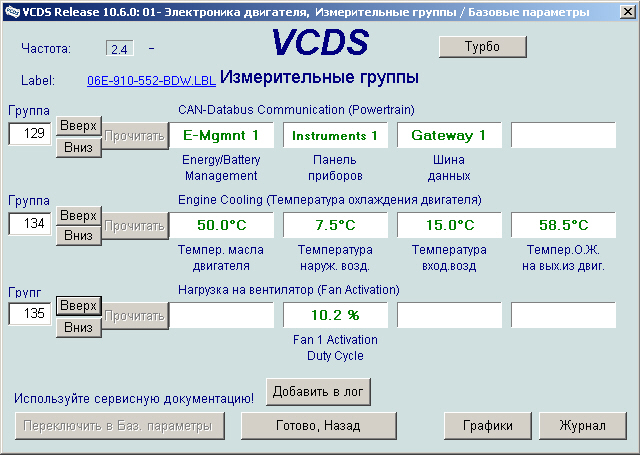The height and width of the screenshot is (455, 640).
Task: Click the Energy/Battery Management label
Action: 221,168
